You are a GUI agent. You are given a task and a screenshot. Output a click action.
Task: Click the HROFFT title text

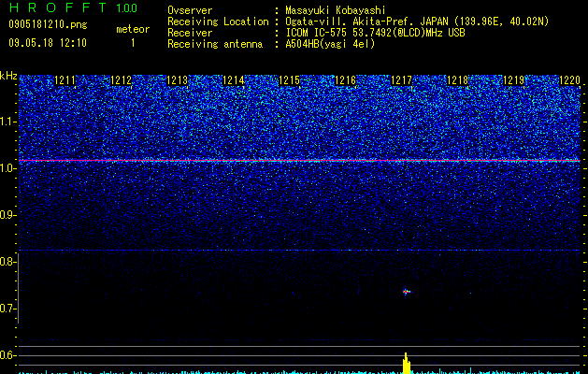tap(58, 7)
